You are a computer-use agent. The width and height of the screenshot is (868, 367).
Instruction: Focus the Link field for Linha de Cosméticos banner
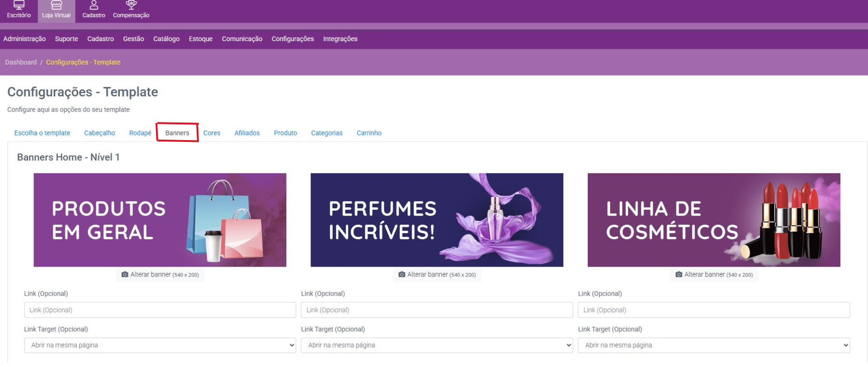[x=714, y=310]
